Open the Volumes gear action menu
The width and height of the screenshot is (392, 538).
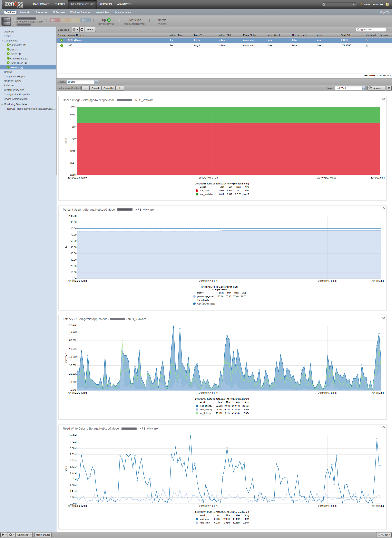pos(75,30)
